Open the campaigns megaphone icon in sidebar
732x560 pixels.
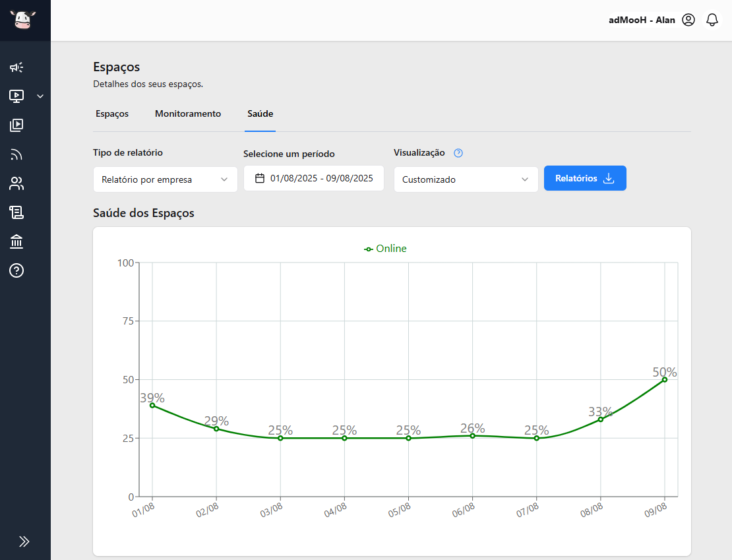tap(16, 67)
